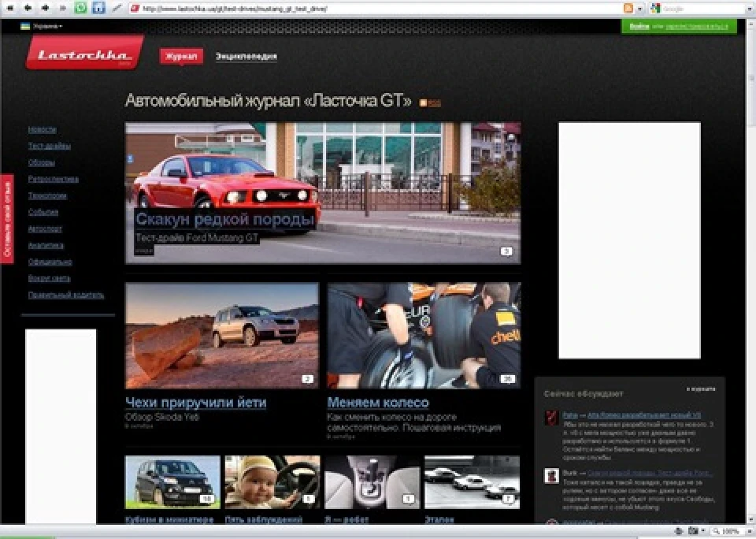Image resolution: width=756 pixels, height=539 pixels.
Task: Click the orange RSS feed icon in address bar
Action: (x=628, y=8)
